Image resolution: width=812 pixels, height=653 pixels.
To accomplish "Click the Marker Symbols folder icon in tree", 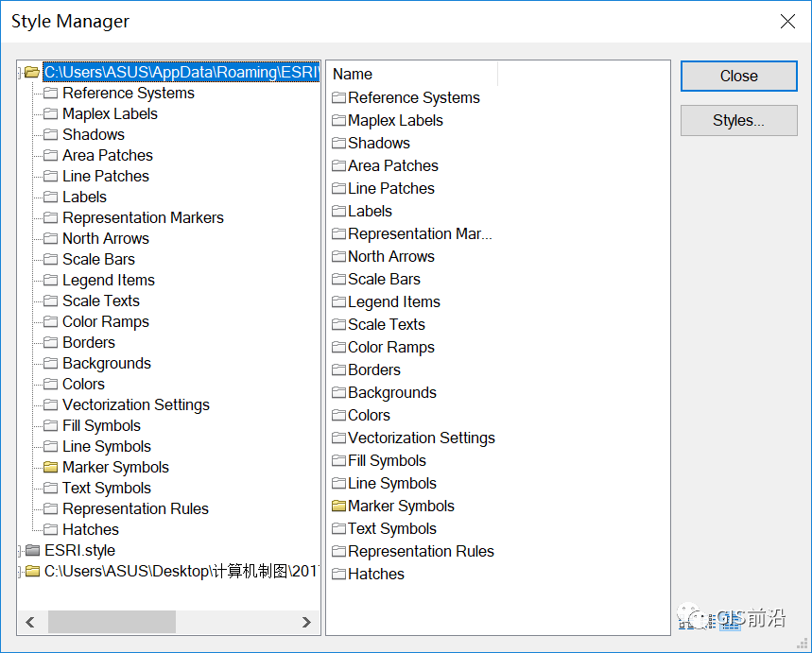I will click(51, 467).
